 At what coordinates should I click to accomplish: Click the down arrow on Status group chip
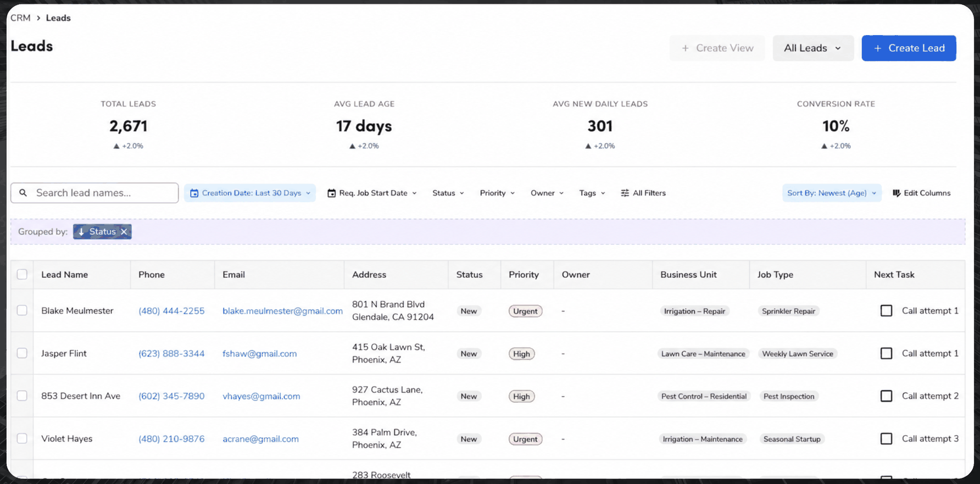(81, 232)
